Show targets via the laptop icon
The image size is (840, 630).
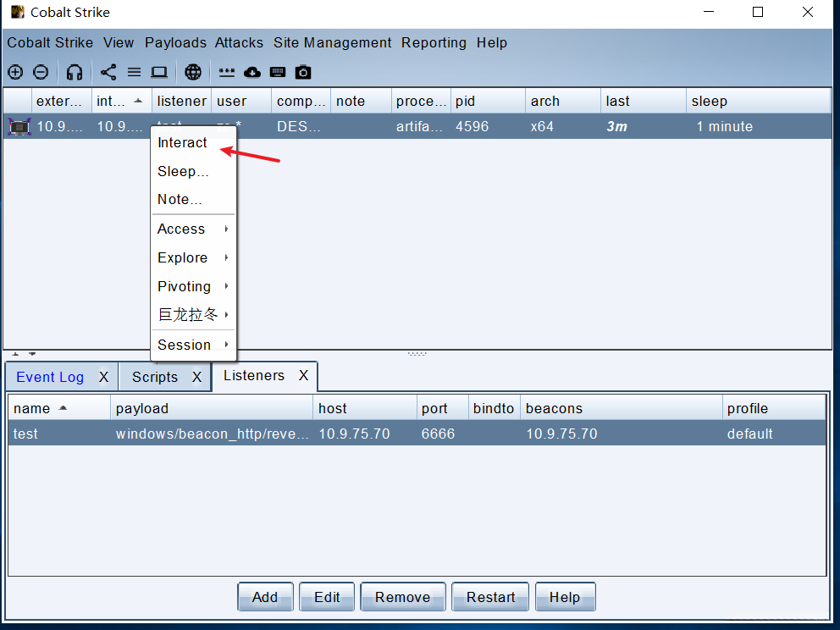point(159,72)
